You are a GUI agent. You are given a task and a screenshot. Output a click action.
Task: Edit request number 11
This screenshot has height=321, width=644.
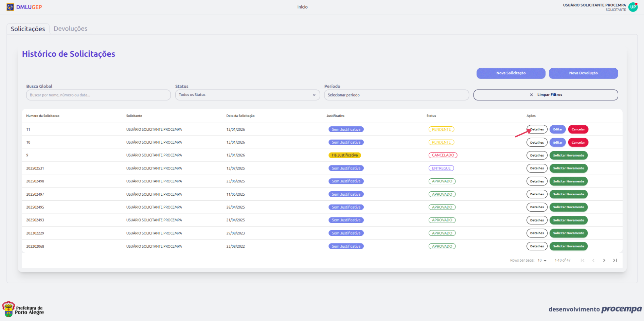tap(557, 129)
